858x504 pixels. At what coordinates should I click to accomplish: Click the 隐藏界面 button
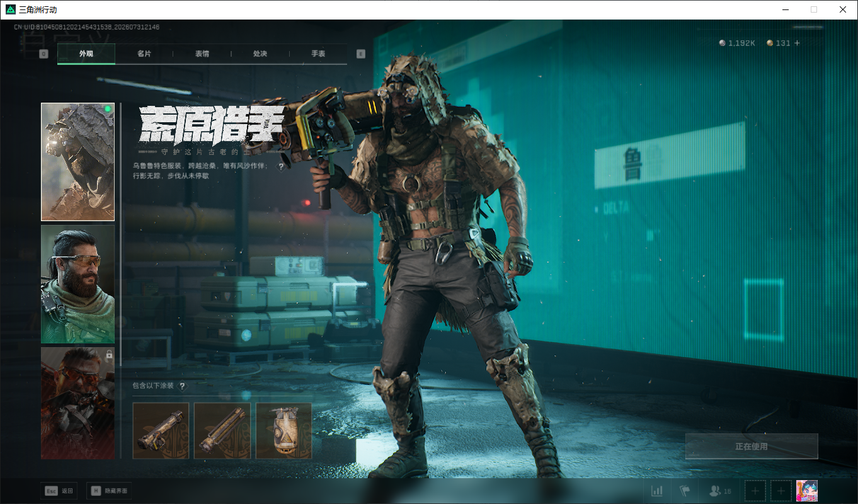point(109,491)
